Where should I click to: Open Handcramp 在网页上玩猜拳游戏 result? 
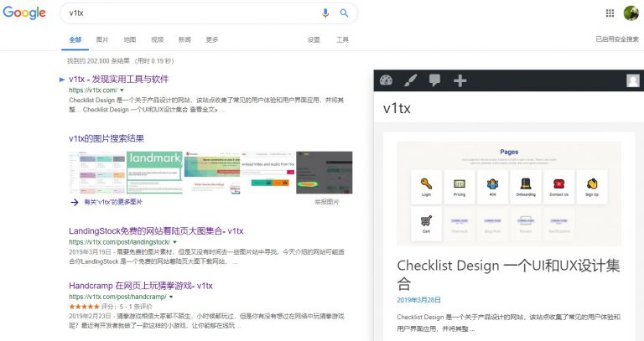coord(141,286)
